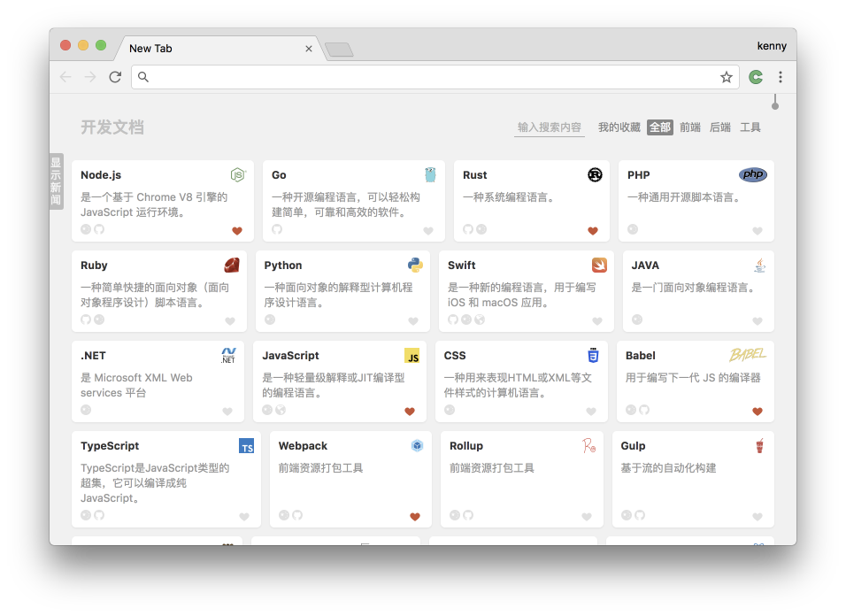Viewport: 846px width, 616px height.
Task: Open a new tab with the tab button
Action: 339,50
